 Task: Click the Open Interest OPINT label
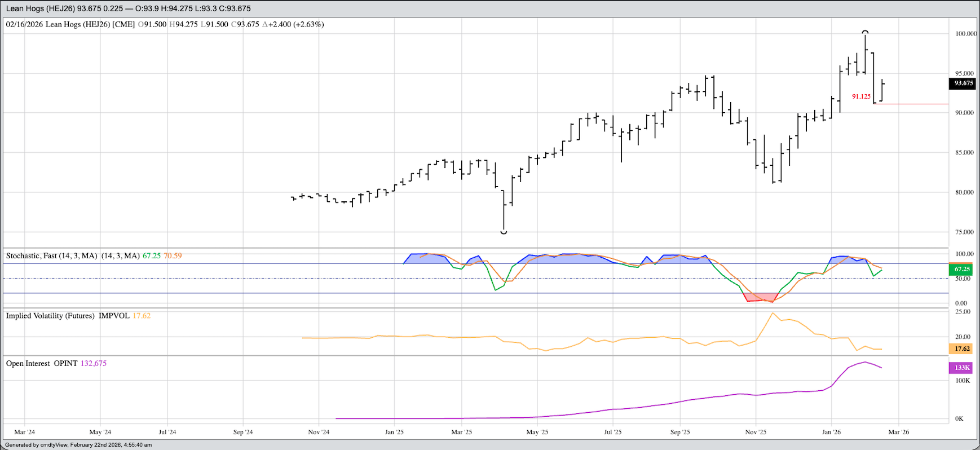[42, 364]
